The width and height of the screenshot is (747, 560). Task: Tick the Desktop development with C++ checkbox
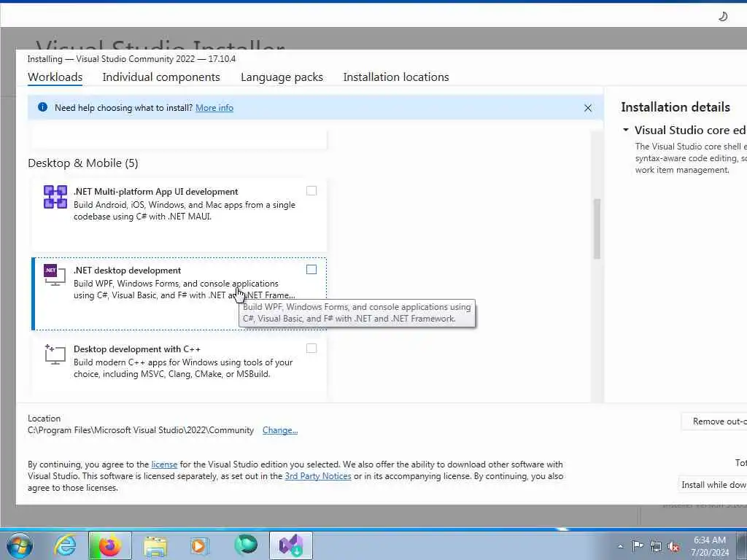[x=311, y=349]
